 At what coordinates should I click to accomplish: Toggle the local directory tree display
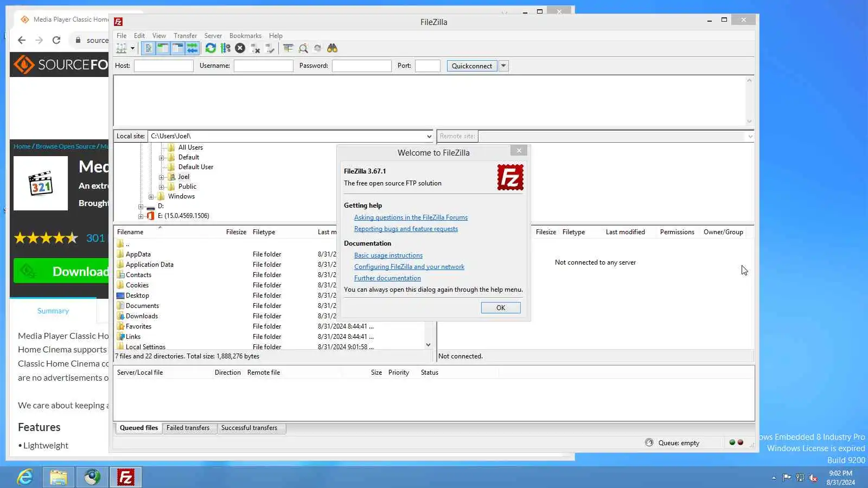tap(163, 48)
